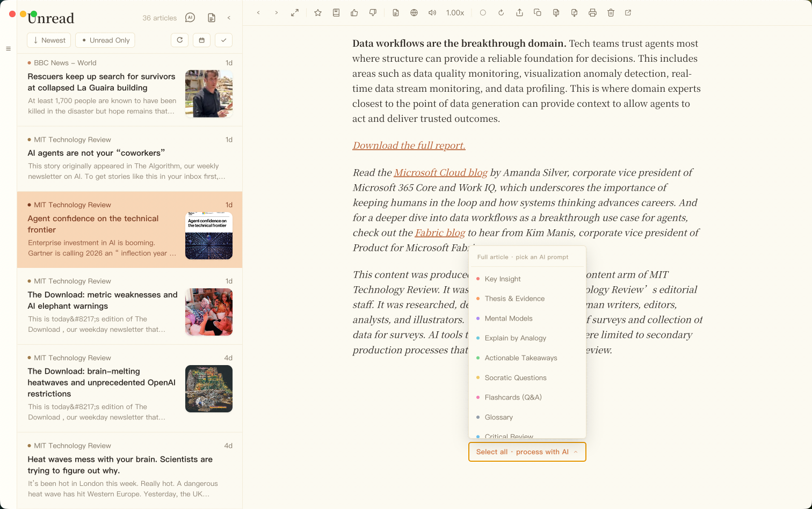
Task: Click the calendar filter icon
Action: tap(201, 40)
